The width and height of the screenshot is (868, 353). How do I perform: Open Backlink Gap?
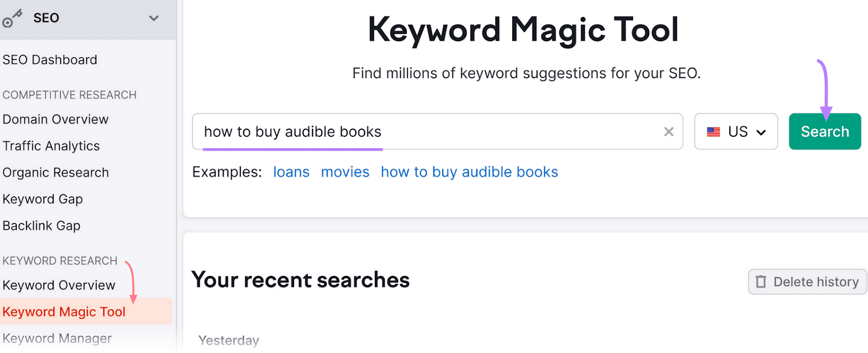pyautogui.click(x=41, y=225)
